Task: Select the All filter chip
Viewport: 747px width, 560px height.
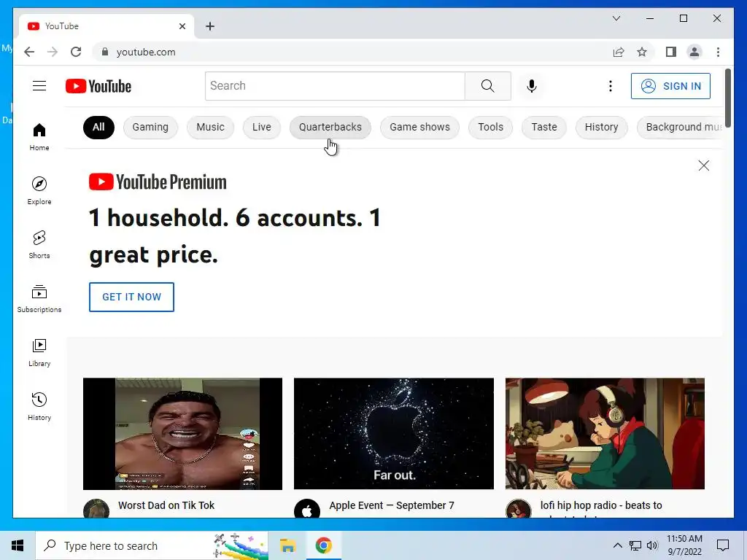Action: 98,127
